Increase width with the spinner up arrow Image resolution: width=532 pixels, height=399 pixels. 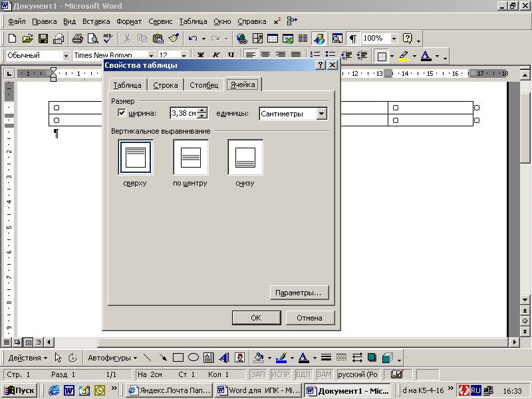point(202,110)
